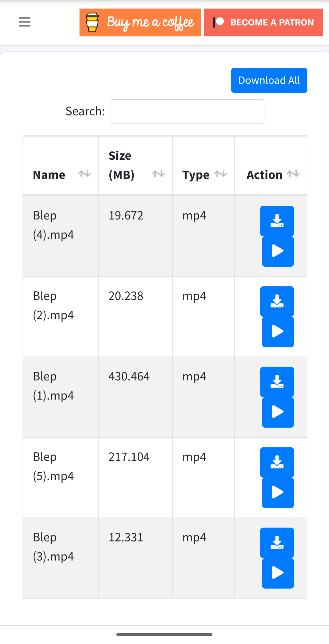
Task: Open the hamburger menu
Action: click(x=25, y=22)
